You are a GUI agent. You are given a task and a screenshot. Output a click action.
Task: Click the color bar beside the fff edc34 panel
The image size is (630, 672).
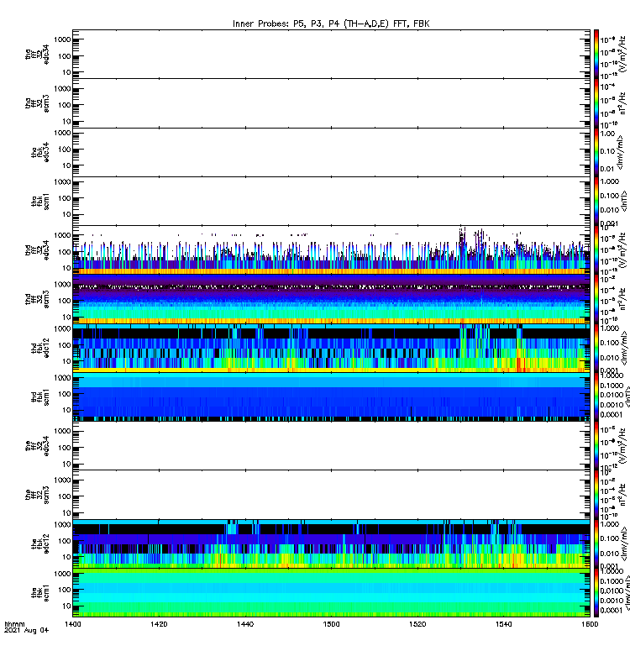pos(596,446)
